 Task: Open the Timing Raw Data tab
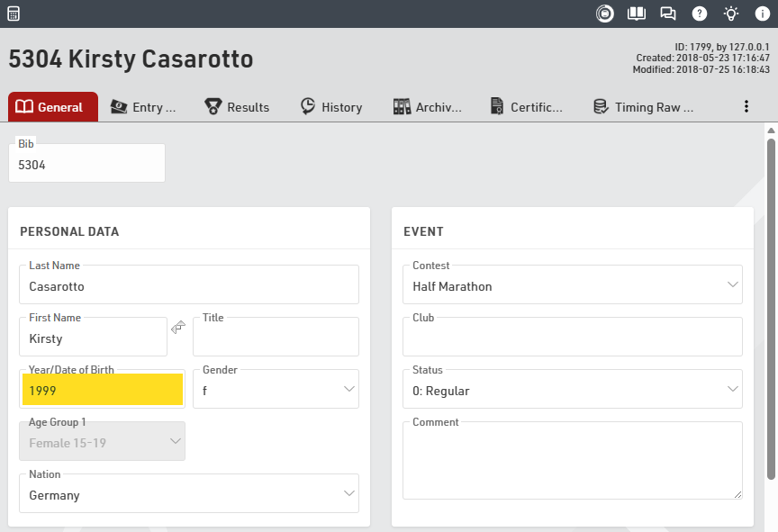pyautogui.click(x=644, y=107)
